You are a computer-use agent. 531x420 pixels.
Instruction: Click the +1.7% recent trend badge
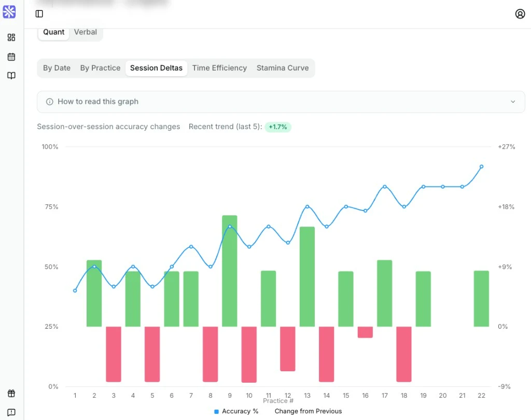[278, 127]
